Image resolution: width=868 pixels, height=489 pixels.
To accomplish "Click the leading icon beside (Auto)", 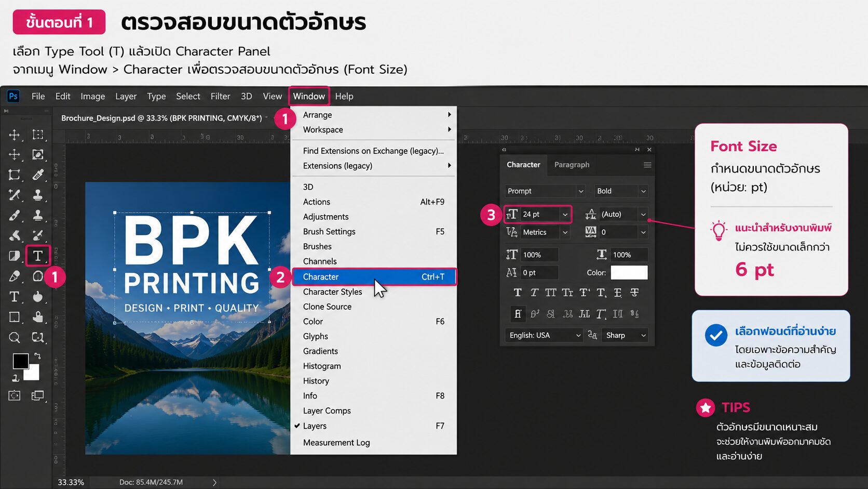I will pos(590,214).
